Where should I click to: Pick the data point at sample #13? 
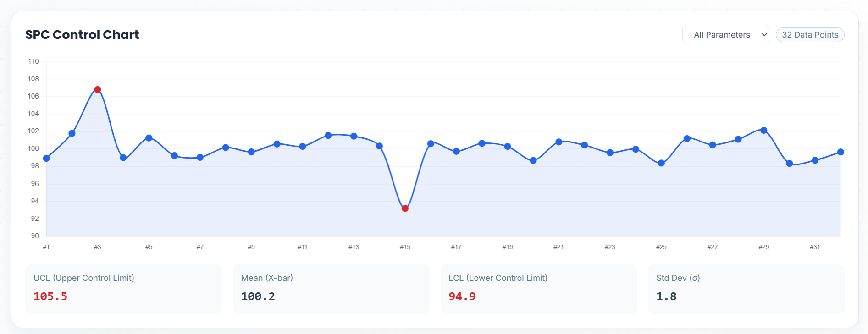click(354, 136)
